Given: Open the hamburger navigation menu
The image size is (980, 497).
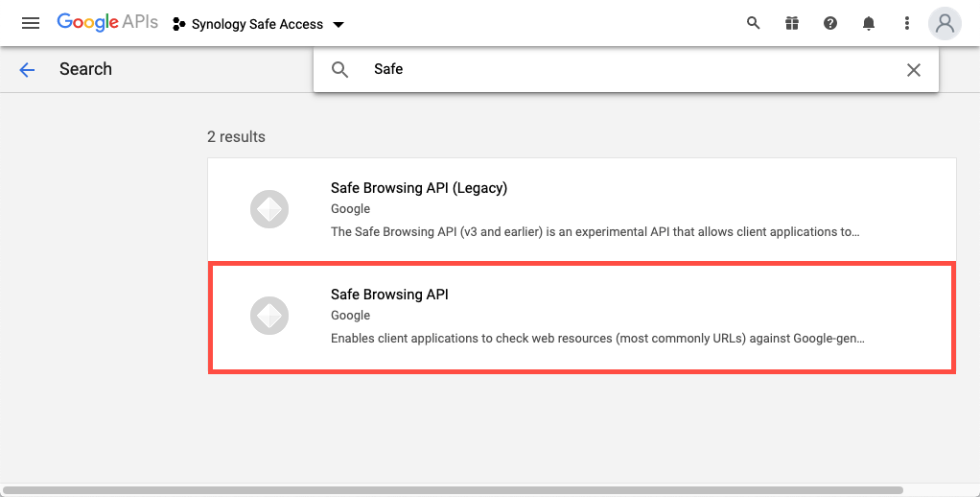Looking at the screenshot, I should click(31, 24).
